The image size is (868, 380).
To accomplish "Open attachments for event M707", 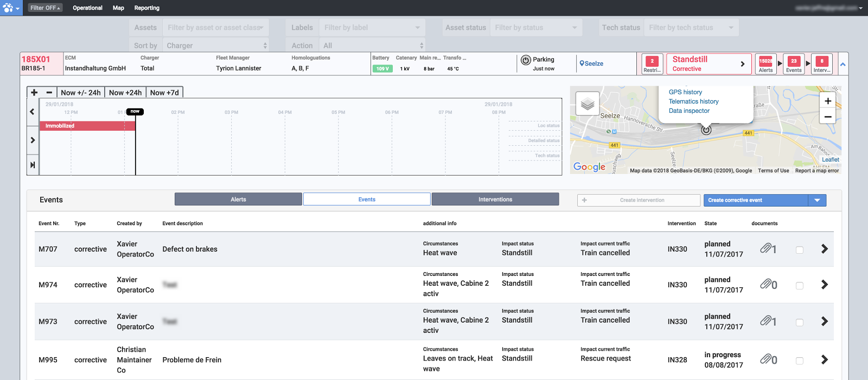I will (768, 249).
